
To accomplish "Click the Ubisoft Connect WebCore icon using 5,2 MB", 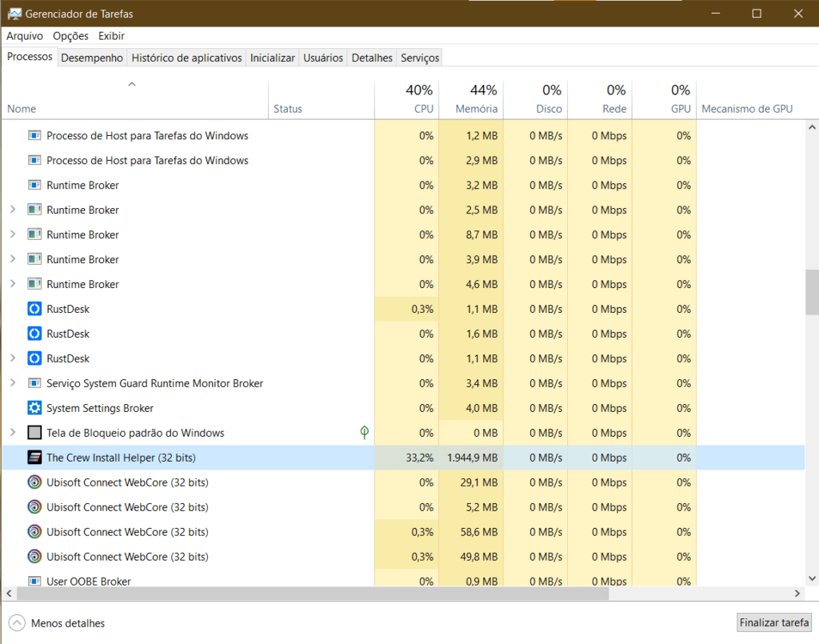I will 34,507.
